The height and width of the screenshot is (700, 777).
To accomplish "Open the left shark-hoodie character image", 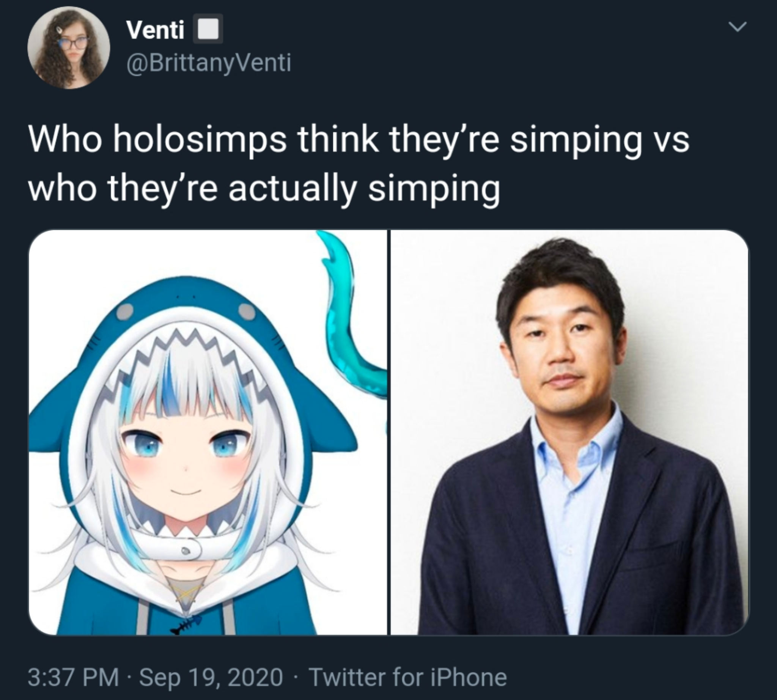I will tap(208, 432).
